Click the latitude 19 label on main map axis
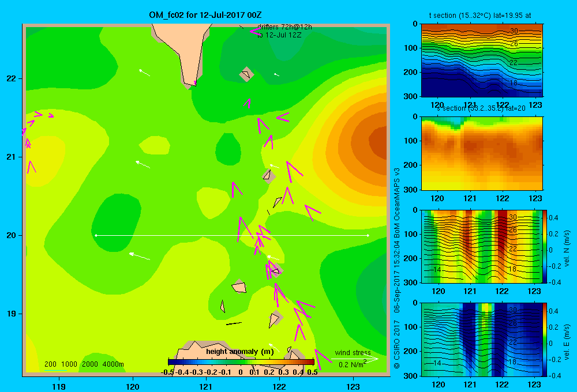Viewport: 577px width, 392px height. 12,314
